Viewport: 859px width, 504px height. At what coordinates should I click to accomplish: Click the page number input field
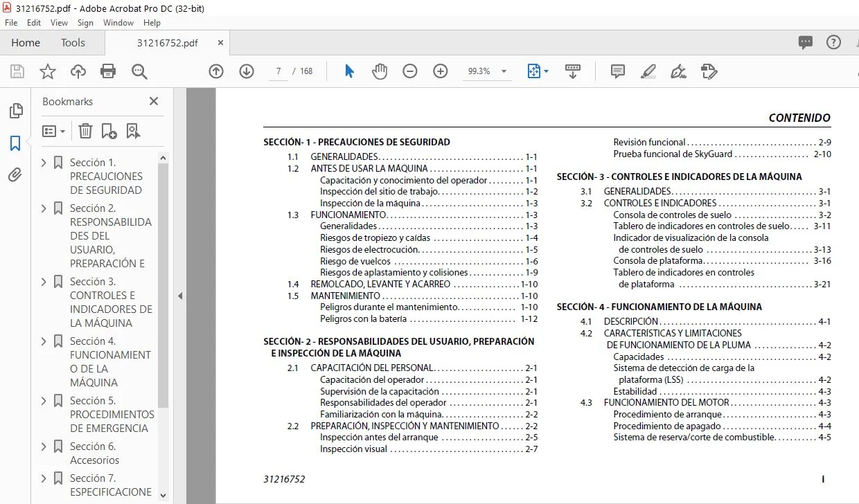click(x=278, y=71)
